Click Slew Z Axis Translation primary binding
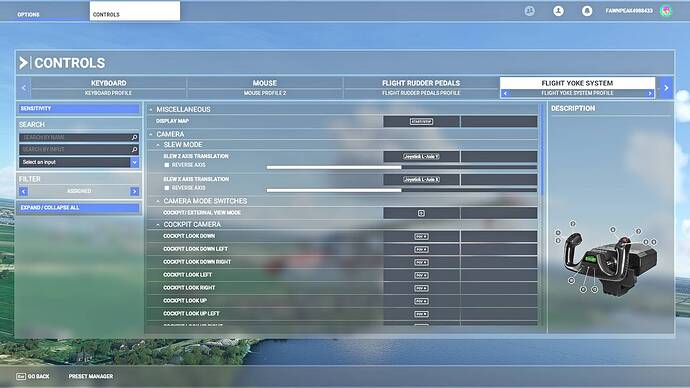This screenshot has height=388, width=690. tap(421, 157)
